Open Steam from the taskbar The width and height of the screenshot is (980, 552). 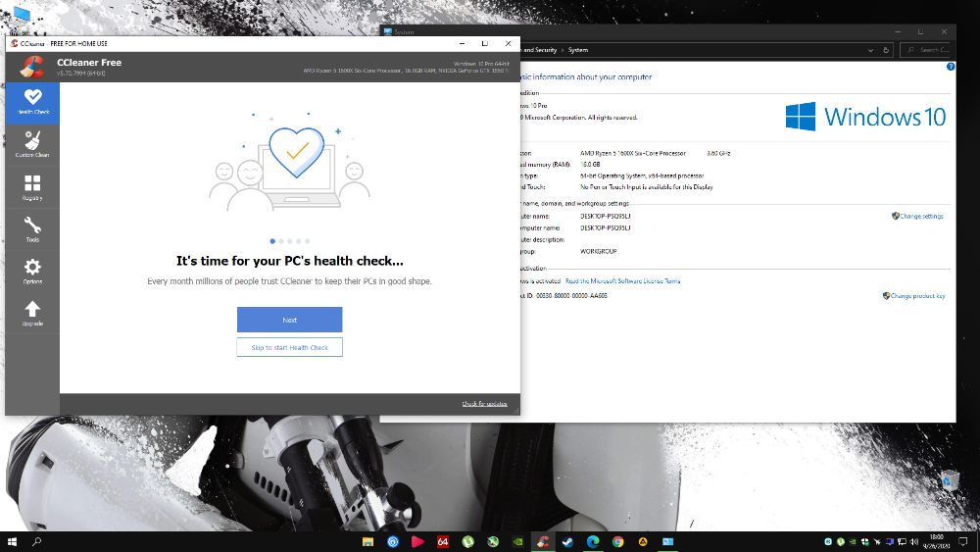click(567, 541)
